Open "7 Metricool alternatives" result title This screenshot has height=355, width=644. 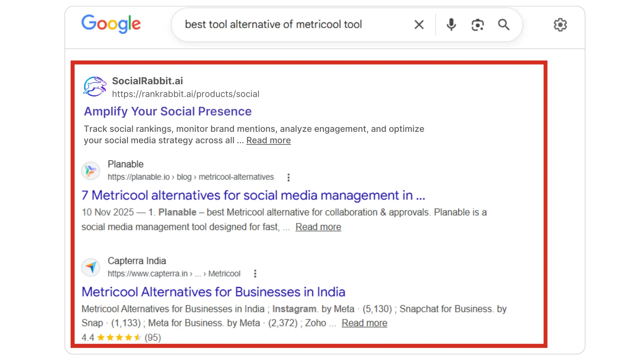click(x=253, y=195)
